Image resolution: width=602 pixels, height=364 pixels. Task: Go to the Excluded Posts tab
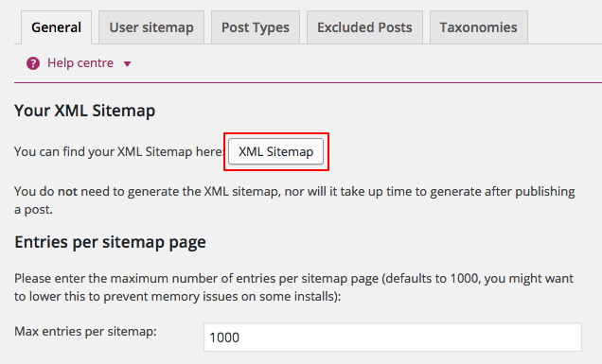point(364,27)
